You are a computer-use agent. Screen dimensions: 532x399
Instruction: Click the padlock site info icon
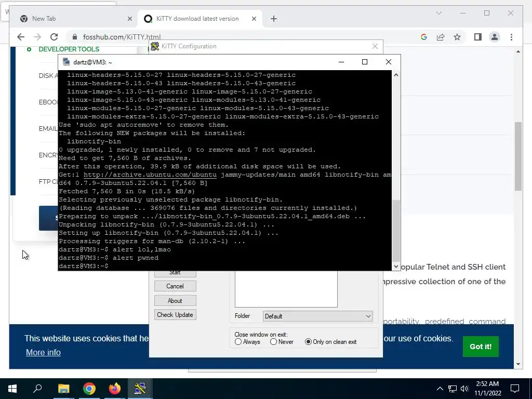(75, 37)
